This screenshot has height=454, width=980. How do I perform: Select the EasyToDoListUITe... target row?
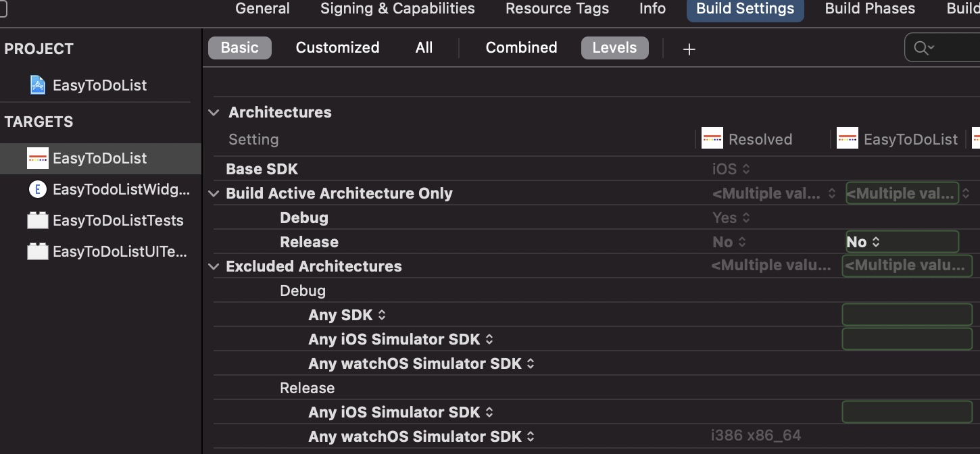click(101, 251)
